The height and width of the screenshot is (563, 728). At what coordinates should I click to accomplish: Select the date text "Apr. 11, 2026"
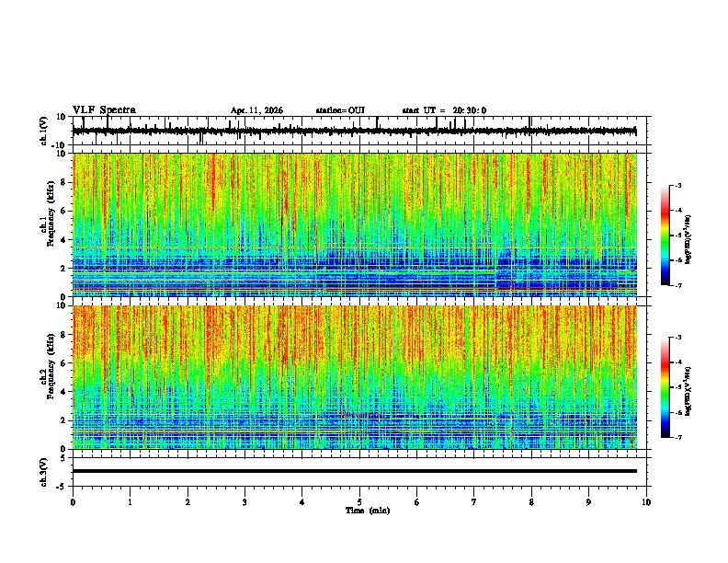tap(256, 110)
